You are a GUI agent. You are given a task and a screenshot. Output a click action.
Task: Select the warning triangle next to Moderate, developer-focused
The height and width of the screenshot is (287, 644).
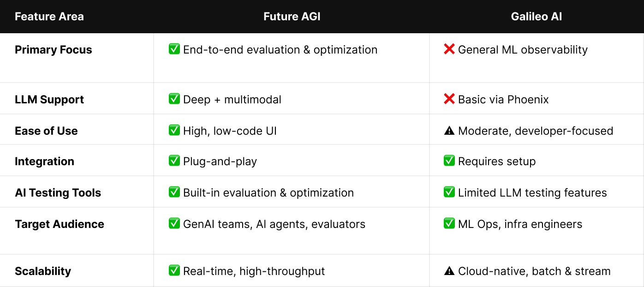click(x=449, y=131)
